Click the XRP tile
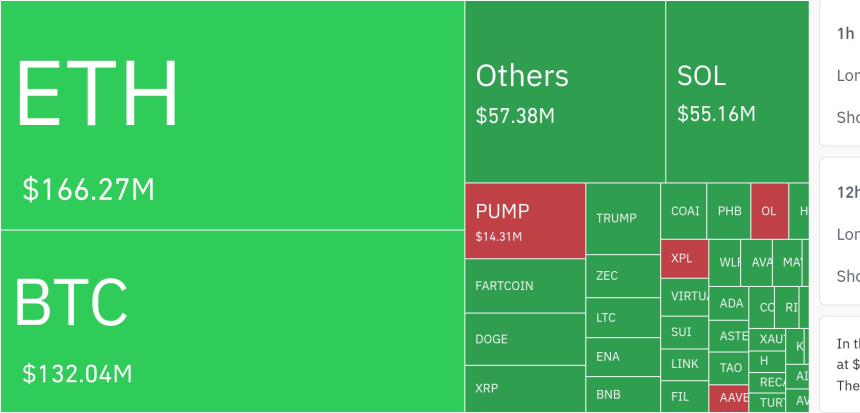Viewport: 860px width, 413px height. (525, 389)
